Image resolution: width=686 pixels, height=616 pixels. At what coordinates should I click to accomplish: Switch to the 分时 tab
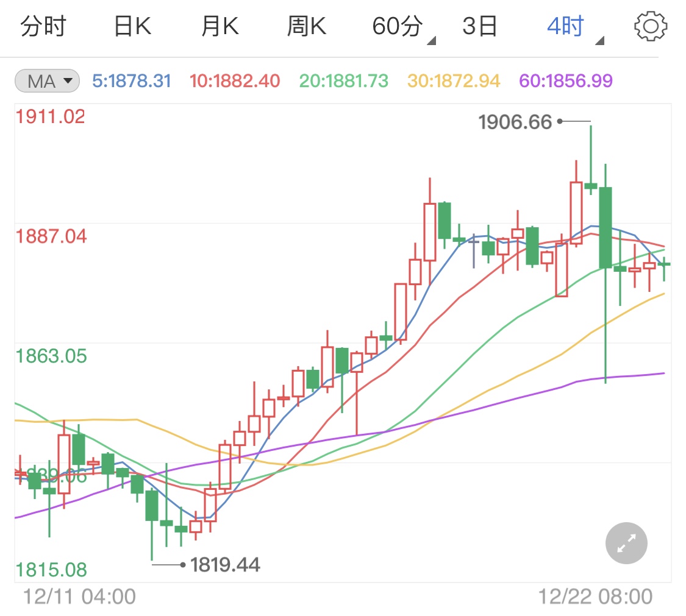[x=43, y=26]
